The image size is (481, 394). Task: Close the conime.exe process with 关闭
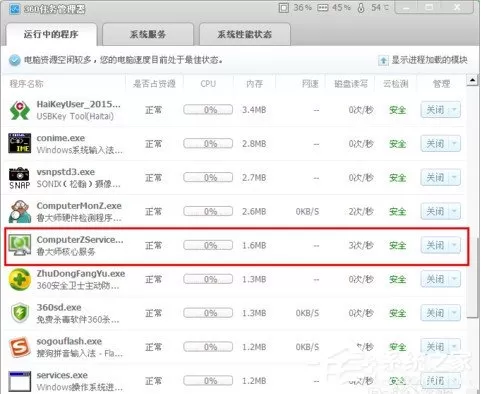pos(435,144)
